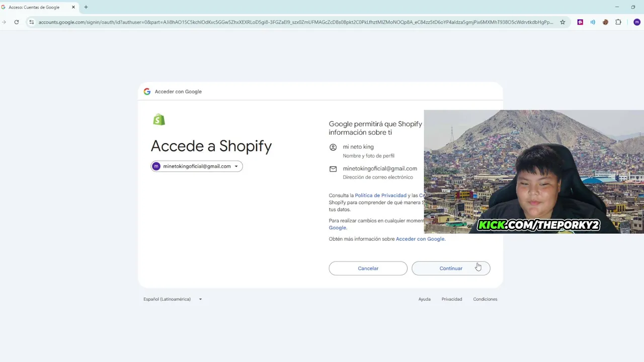
Task: Click the Google link in settings paragraph
Action: [x=338, y=228]
